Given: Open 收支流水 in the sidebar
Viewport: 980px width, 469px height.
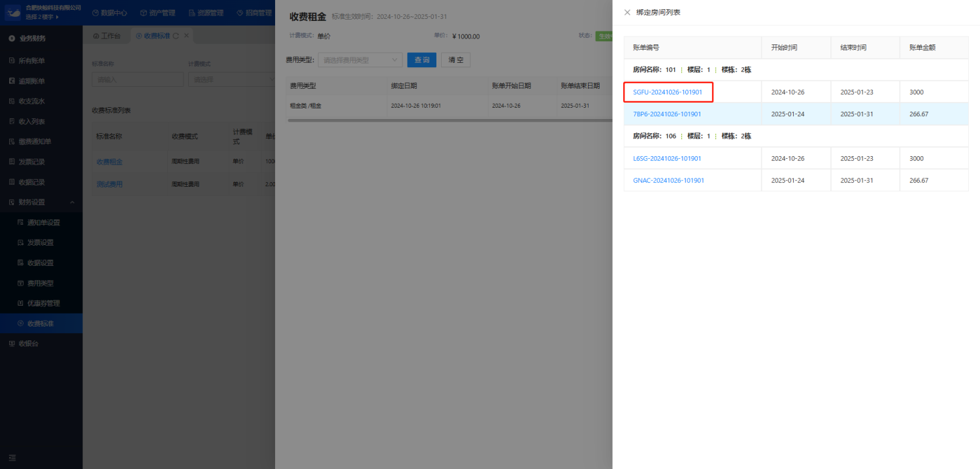Looking at the screenshot, I should pyautogui.click(x=41, y=101).
